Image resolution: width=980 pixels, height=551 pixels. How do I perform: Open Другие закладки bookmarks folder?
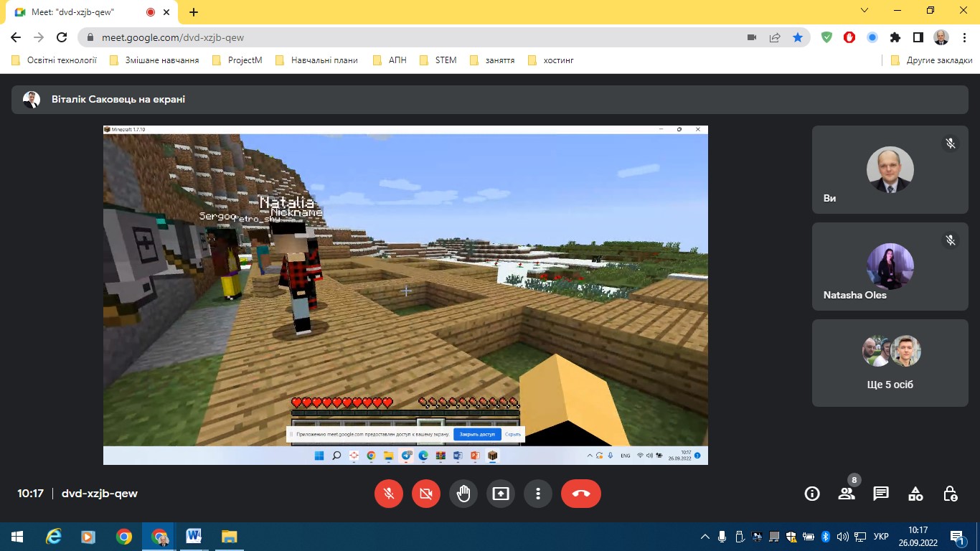pos(931,60)
